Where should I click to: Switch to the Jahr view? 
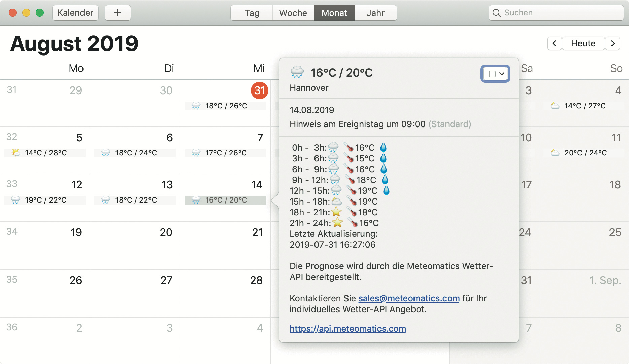(x=375, y=13)
